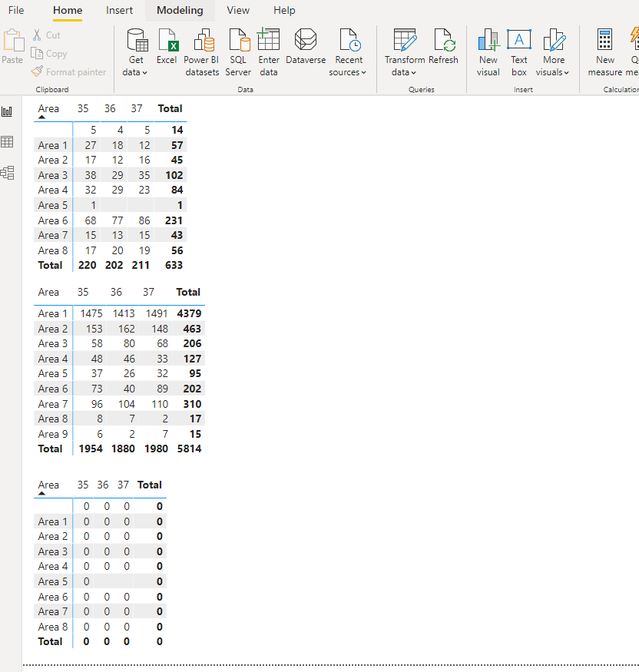Viewport: 639px width, 672px height.
Task: Select the Format painter brush
Action: 37,71
